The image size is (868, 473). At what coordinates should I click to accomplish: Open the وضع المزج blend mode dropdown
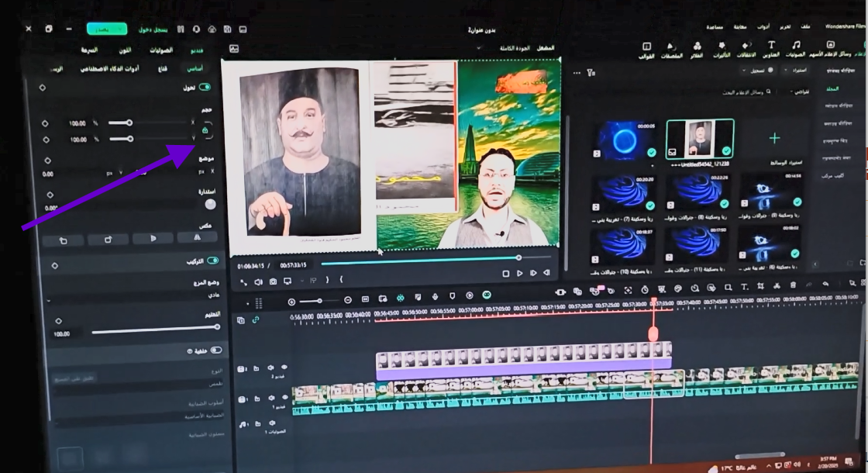pos(133,296)
